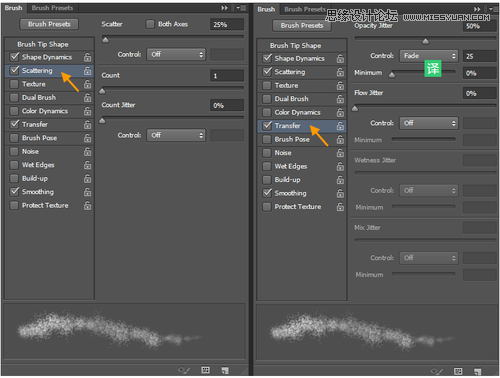Click lock icon beside Transfer in right panel

pyautogui.click(x=340, y=126)
